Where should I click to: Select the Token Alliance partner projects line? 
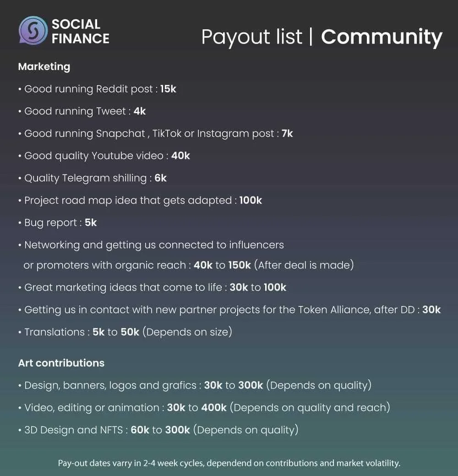coord(229,310)
